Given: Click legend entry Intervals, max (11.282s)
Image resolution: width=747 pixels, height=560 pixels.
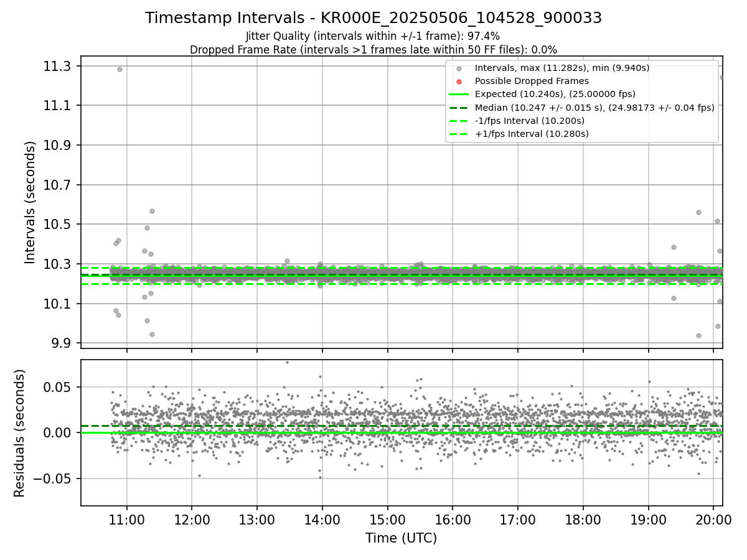Looking at the screenshot, I should tap(562, 68).
